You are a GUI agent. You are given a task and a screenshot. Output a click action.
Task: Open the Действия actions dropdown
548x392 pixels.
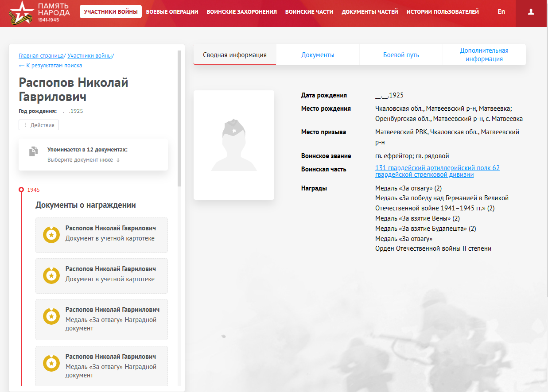(x=39, y=125)
